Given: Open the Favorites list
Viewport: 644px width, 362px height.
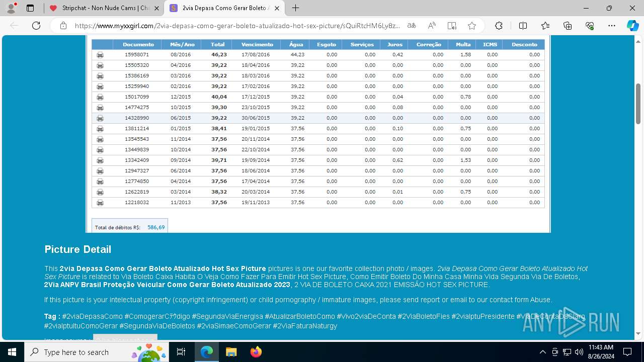Looking at the screenshot, I should [545, 26].
